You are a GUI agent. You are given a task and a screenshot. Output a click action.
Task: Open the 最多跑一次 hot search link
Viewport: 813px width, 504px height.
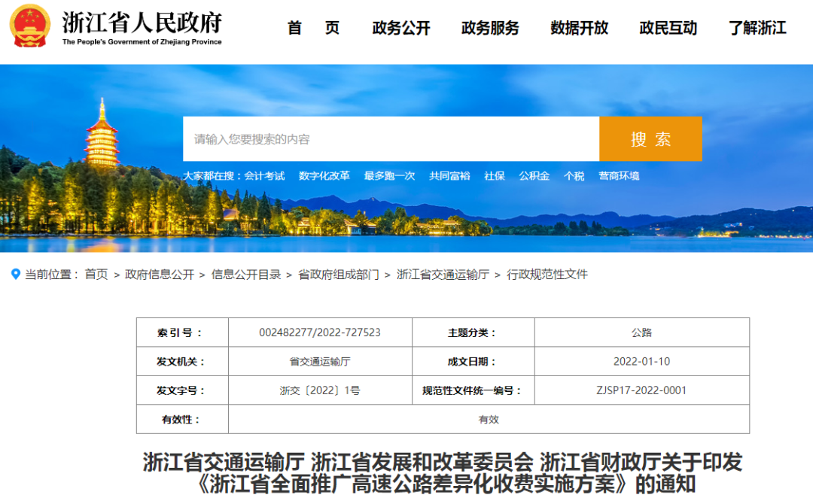coord(389,176)
